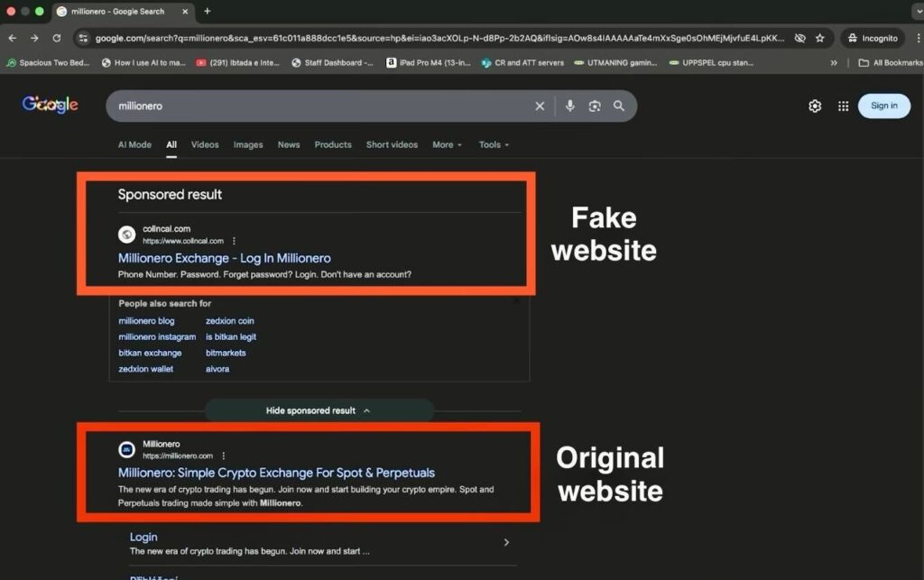The image size is (924, 580).
Task: Open new tab with plus icon
Action: 208,11
